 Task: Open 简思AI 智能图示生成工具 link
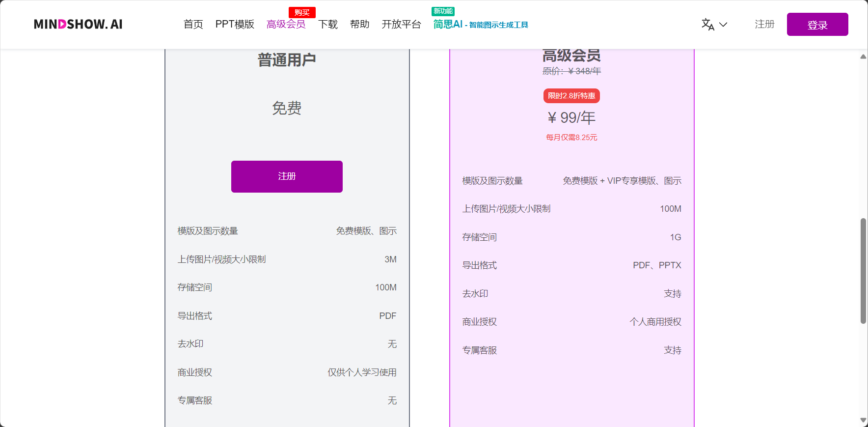click(481, 24)
